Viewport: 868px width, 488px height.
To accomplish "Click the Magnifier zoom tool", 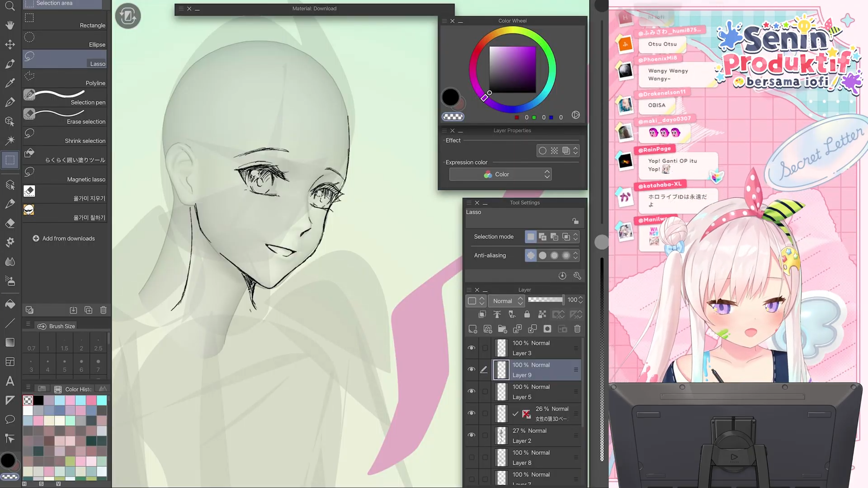I will click(x=10, y=6).
